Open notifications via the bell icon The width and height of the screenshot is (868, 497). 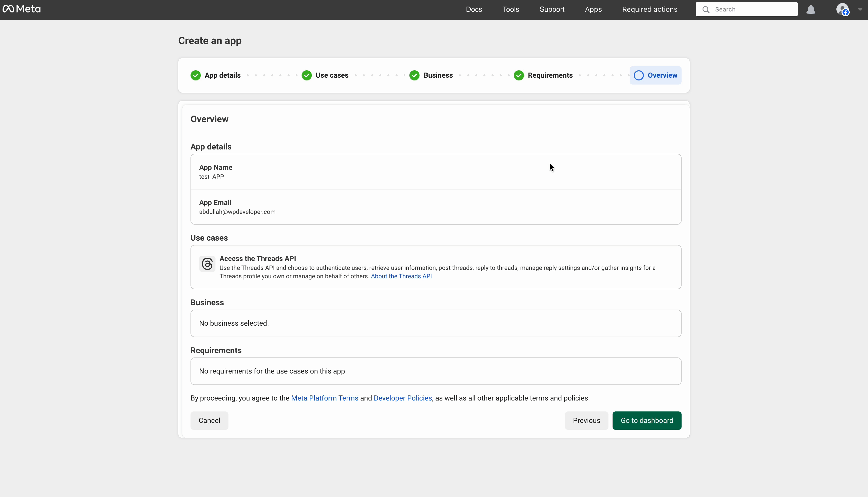pos(811,9)
